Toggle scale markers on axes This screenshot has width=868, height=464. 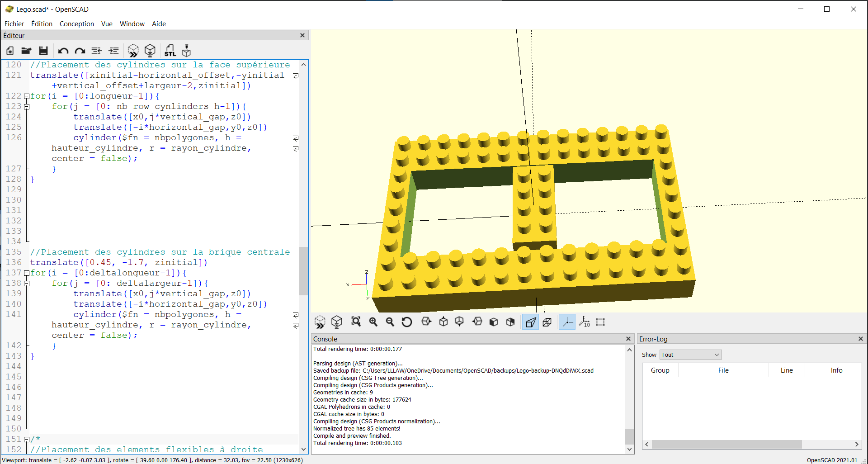[x=584, y=322]
